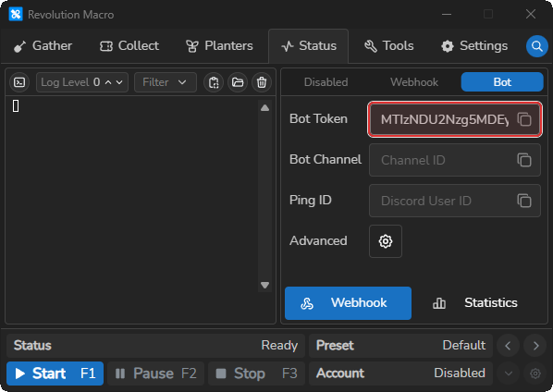Close the Revolution Macro window
The width and height of the screenshot is (553, 392).
(x=531, y=15)
